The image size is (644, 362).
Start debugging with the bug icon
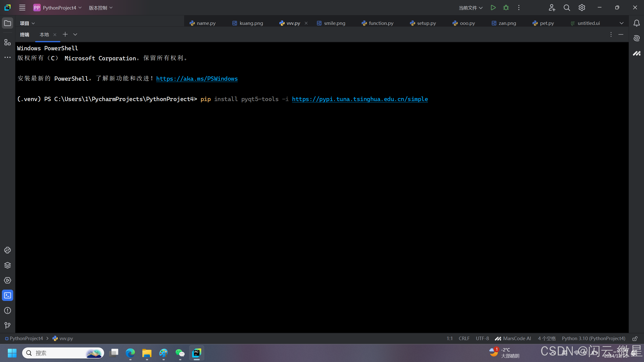[x=506, y=8]
